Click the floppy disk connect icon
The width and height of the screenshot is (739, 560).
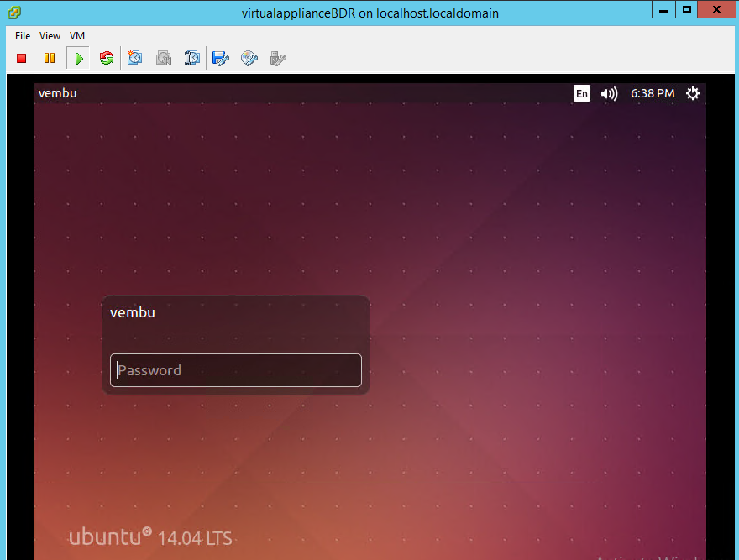[x=221, y=58]
